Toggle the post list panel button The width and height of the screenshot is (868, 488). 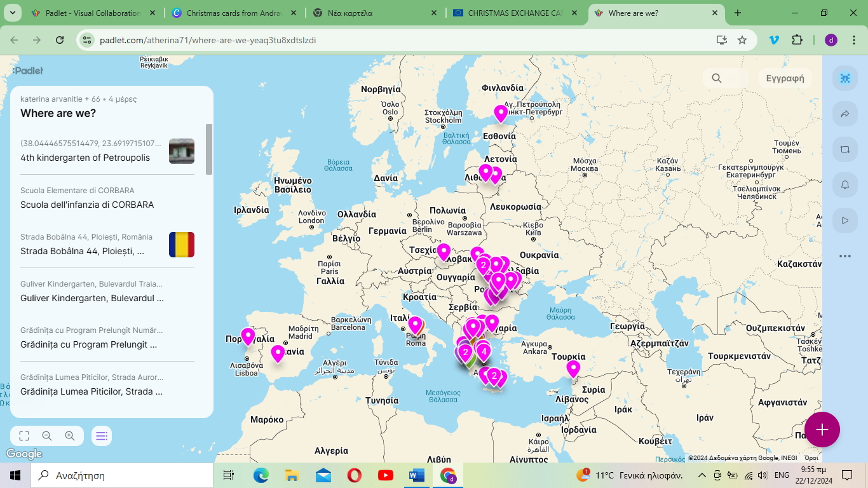click(102, 436)
